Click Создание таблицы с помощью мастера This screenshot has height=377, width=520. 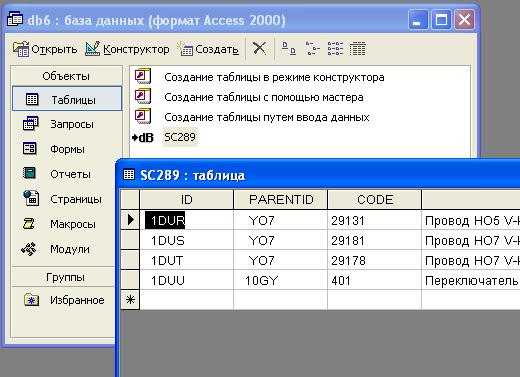(x=264, y=97)
